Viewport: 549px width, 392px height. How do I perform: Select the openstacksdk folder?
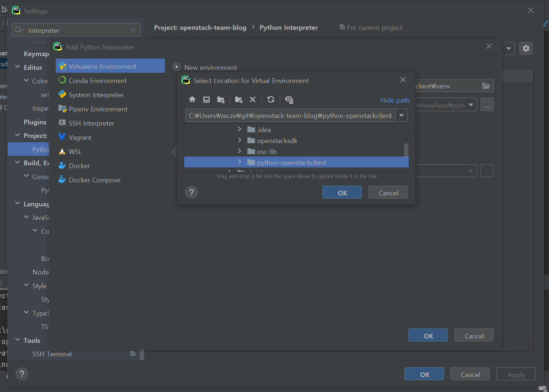click(x=296, y=140)
